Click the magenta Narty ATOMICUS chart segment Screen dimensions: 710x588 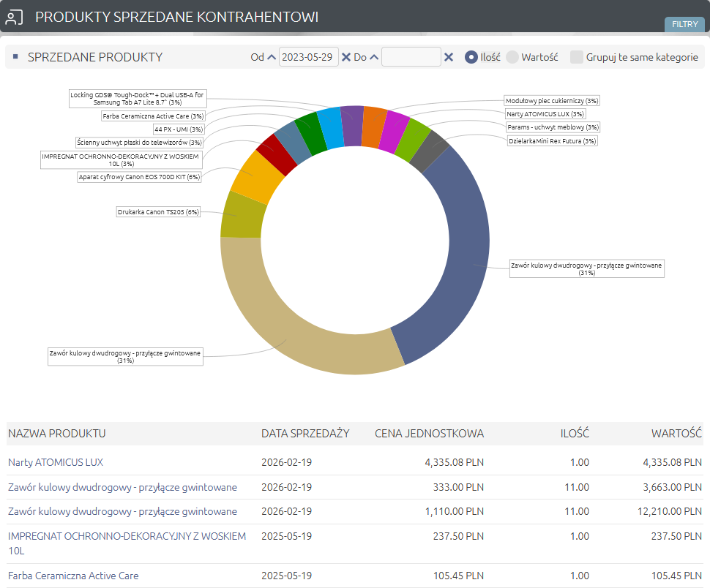tap(394, 132)
